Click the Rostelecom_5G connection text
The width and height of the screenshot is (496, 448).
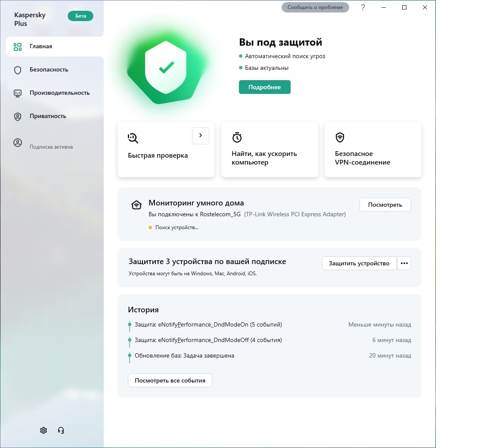(195, 214)
